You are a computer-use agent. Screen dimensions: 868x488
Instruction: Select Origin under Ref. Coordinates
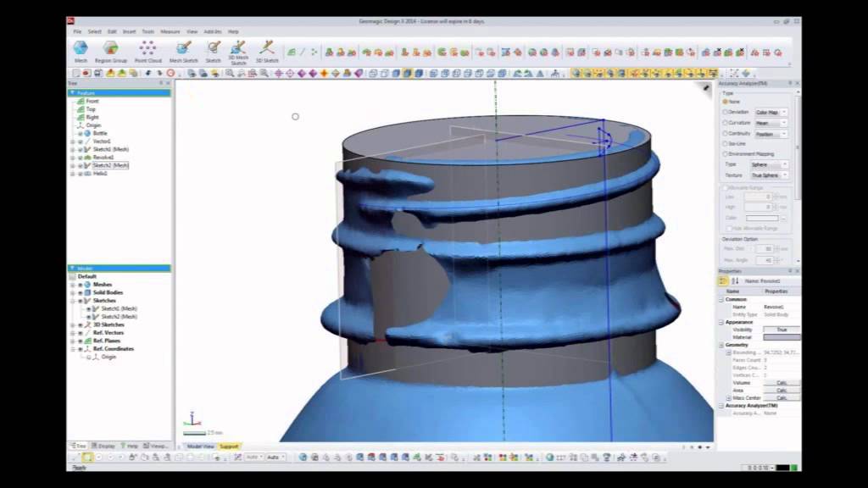108,357
